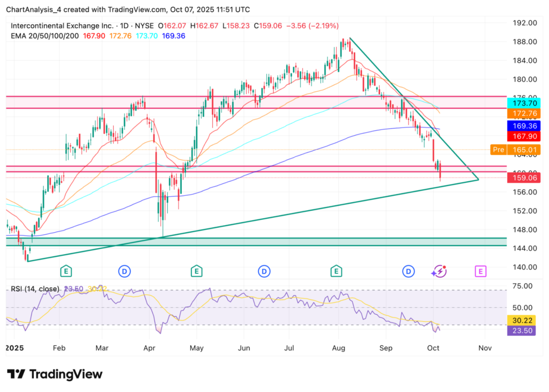Select the blue dividend marker between June and July
Image resolution: width=549 pixels, height=392 pixels.
click(x=264, y=271)
